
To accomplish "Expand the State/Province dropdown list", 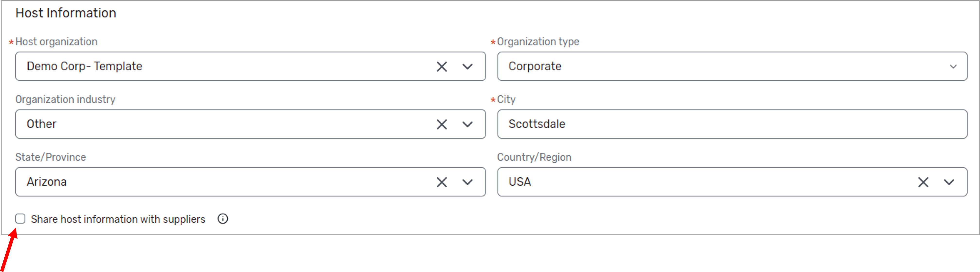I will click(x=467, y=182).
